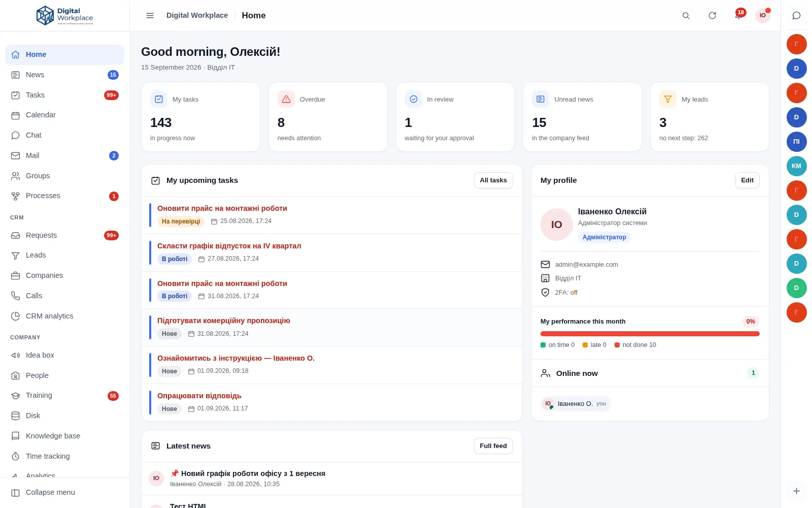Open Calendar in sidebar

click(64, 115)
